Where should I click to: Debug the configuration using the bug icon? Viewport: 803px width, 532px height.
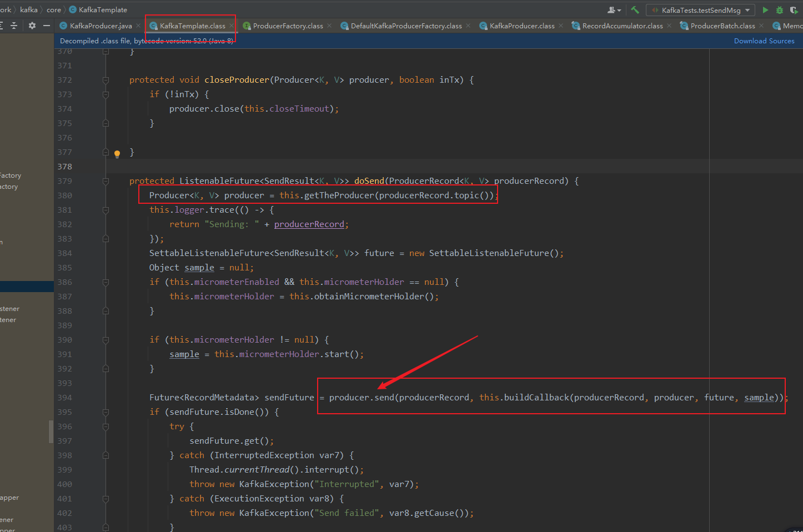pyautogui.click(x=780, y=10)
